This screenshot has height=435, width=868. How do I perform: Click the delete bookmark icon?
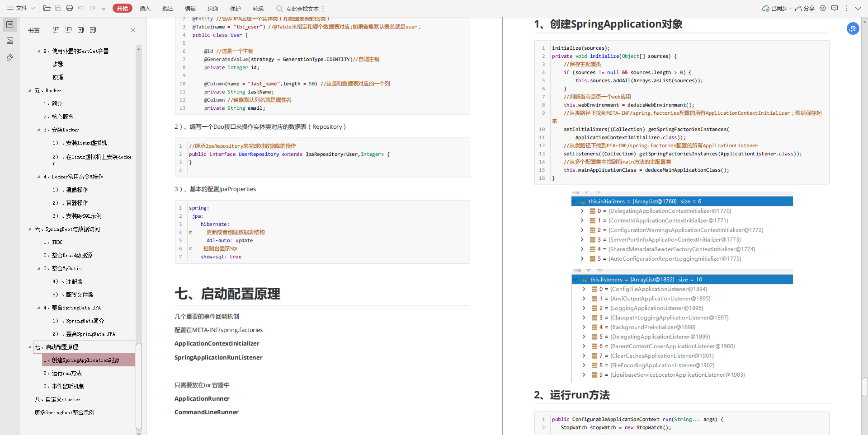coord(93,30)
